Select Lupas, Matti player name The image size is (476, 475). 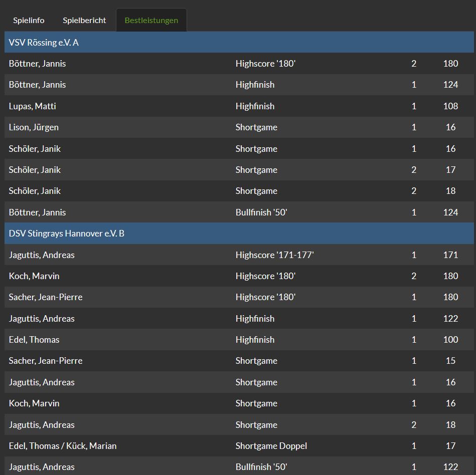tap(32, 106)
